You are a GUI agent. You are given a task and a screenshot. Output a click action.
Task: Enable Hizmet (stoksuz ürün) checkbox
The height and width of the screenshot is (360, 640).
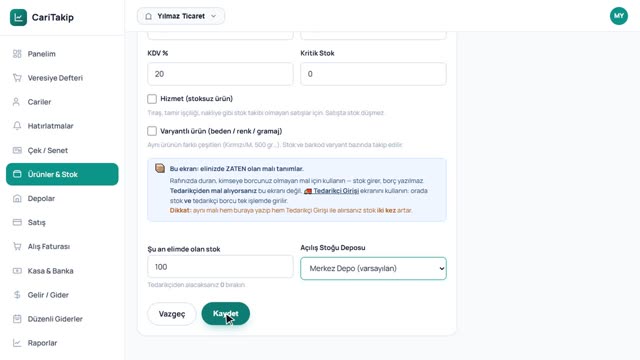[152, 99]
